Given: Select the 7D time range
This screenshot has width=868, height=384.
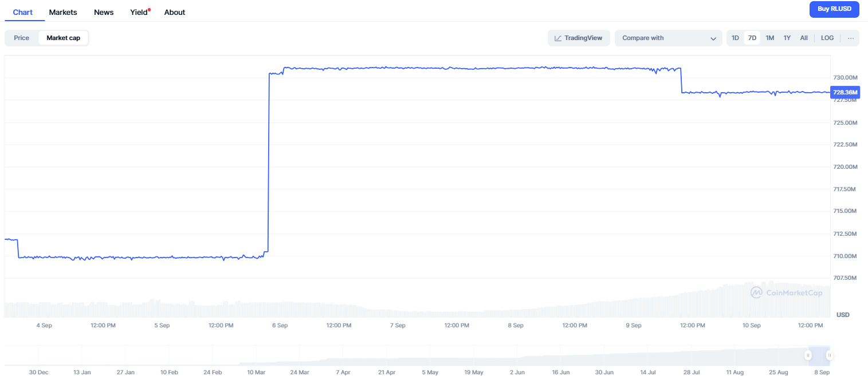Looking at the screenshot, I should point(752,38).
